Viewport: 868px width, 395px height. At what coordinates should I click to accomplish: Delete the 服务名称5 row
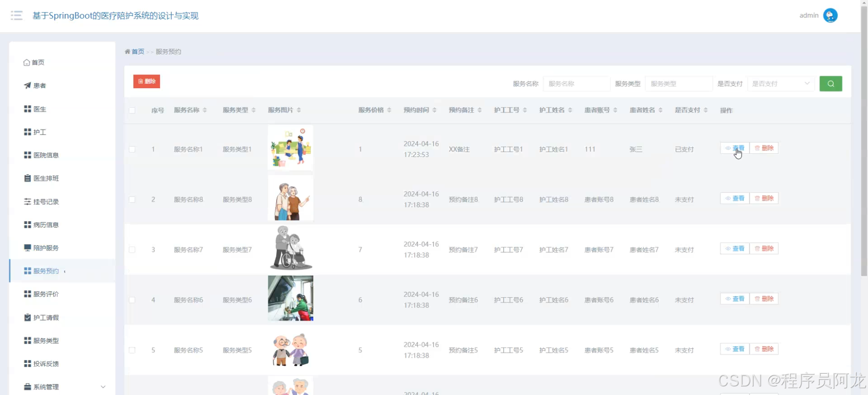click(764, 349)
